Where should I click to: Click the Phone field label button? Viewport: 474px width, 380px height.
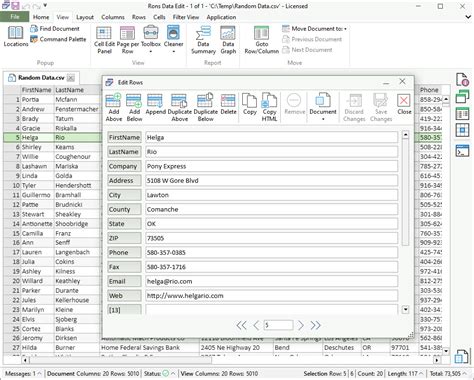(124, 252)
